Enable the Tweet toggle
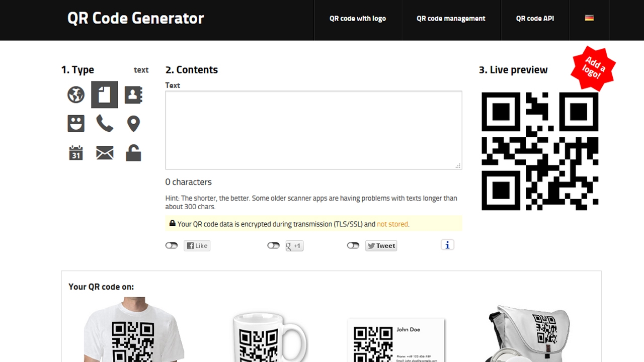This screenshot has width=644, height=362. coord(353,245)
